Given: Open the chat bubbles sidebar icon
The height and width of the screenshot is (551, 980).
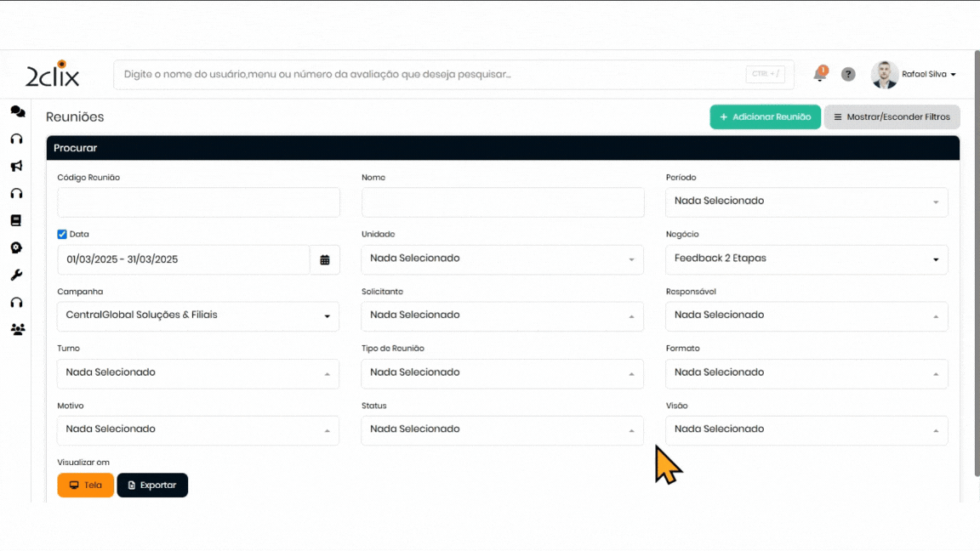Looking at the screenshot, I should 17,111.
